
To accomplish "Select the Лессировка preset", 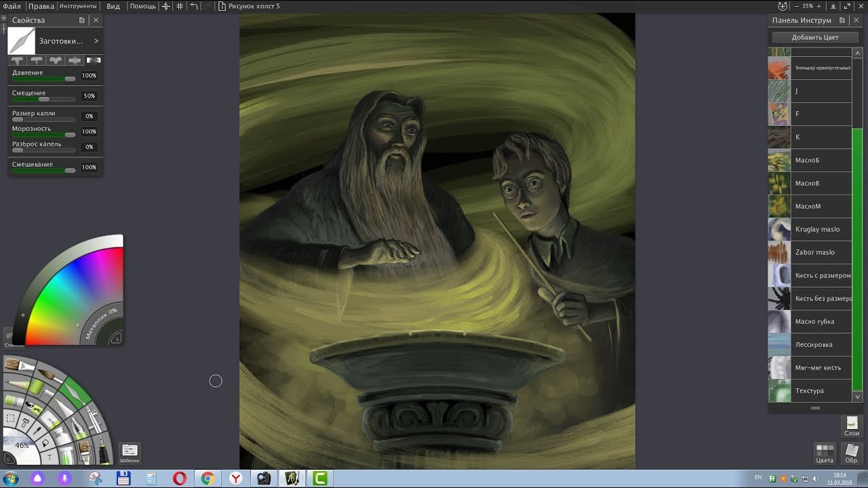I will point(810,344).
